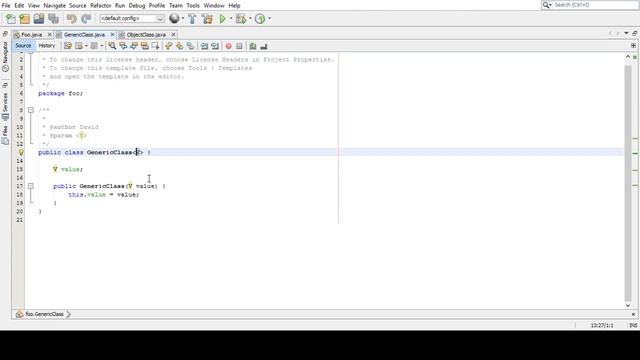Switch to Source view button
The width and height of the screenshot is (640, 360).
pyautogui.click(x=23, y=46)
